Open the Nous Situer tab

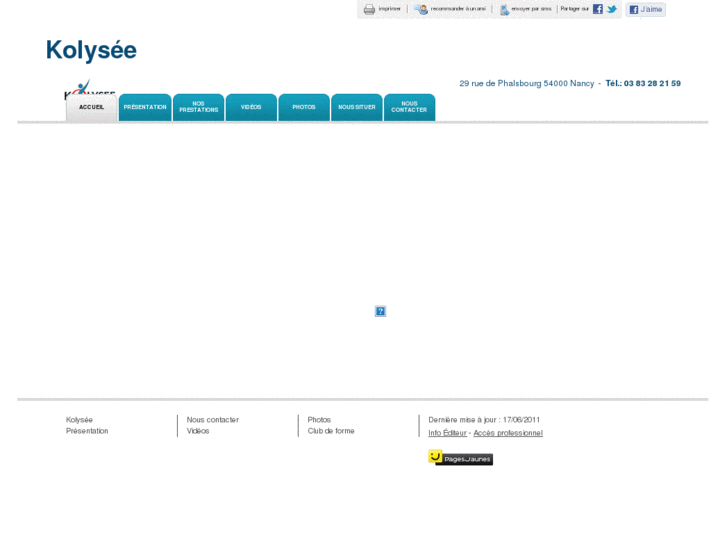pyautogui.click(x=357, y=108)
